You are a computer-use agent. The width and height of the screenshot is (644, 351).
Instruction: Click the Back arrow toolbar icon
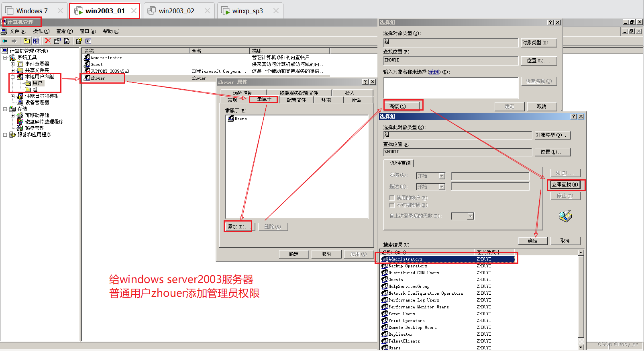pyautogui.click(x=5, y=41)
